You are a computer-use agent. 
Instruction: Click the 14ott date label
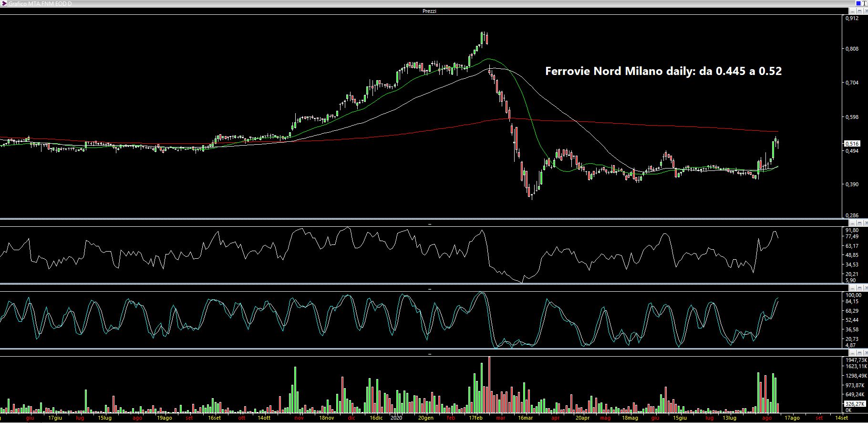264,418
